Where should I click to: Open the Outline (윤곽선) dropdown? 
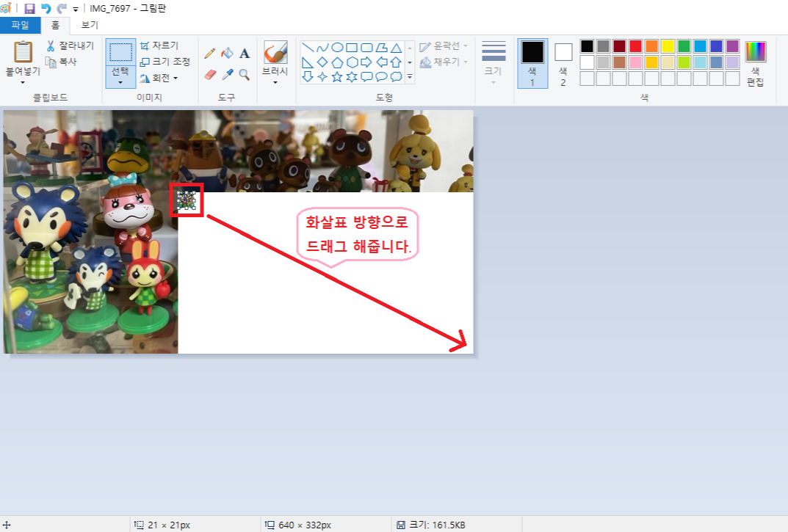(x=444, y=46)
